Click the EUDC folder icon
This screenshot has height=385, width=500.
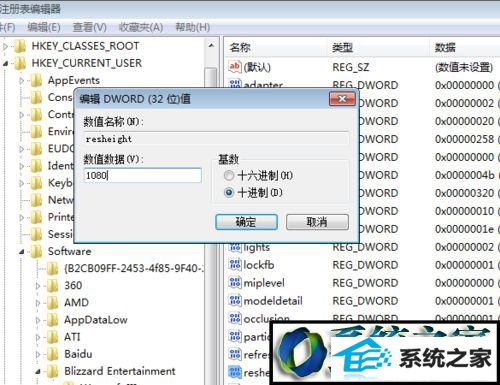[x=36, y=149]
